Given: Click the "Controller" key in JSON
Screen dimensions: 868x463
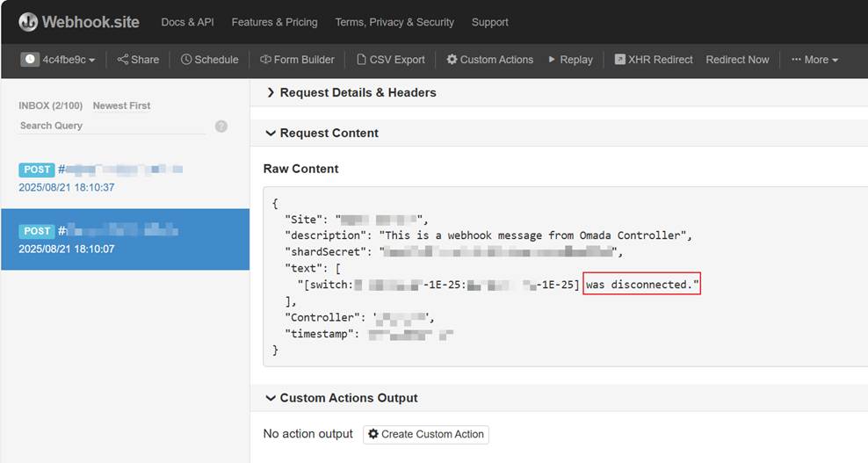Looking at the screenshot, I should tap(322, 317).
